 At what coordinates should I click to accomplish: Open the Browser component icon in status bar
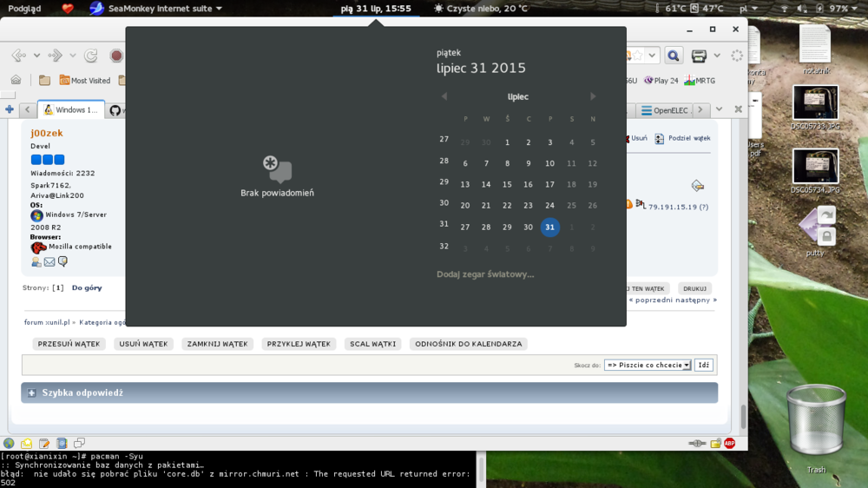coord(9,443)
